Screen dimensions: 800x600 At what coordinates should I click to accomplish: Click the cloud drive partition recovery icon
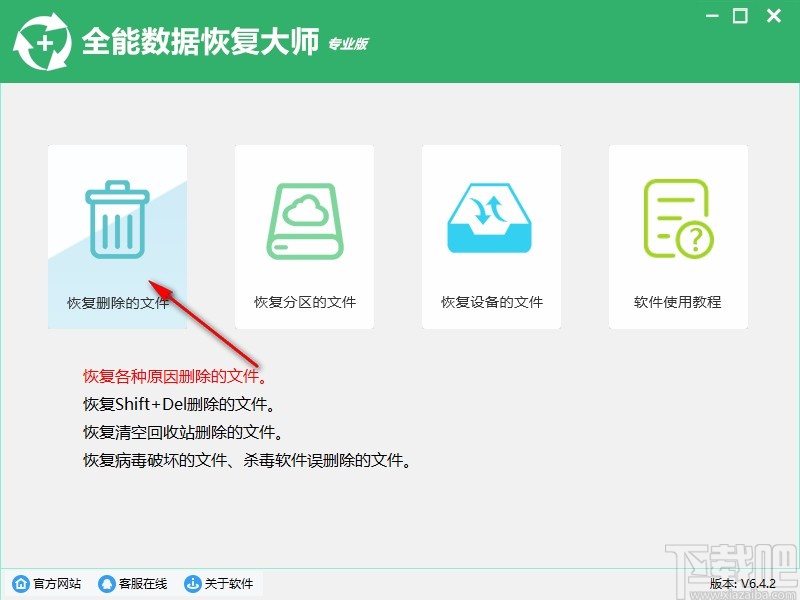305,221
